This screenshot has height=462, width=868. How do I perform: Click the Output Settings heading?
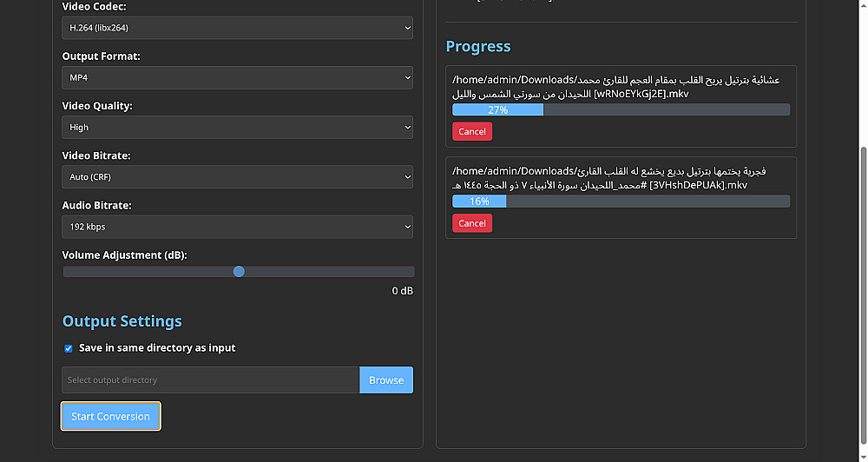122,321
